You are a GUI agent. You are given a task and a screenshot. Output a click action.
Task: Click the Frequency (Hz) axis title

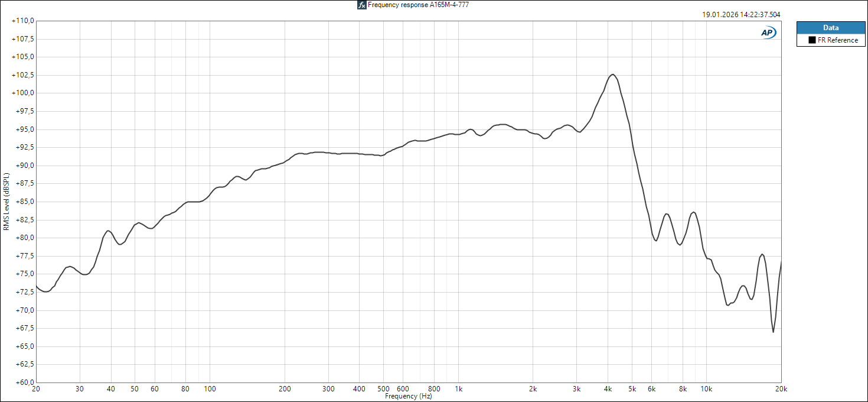point(409,396)
